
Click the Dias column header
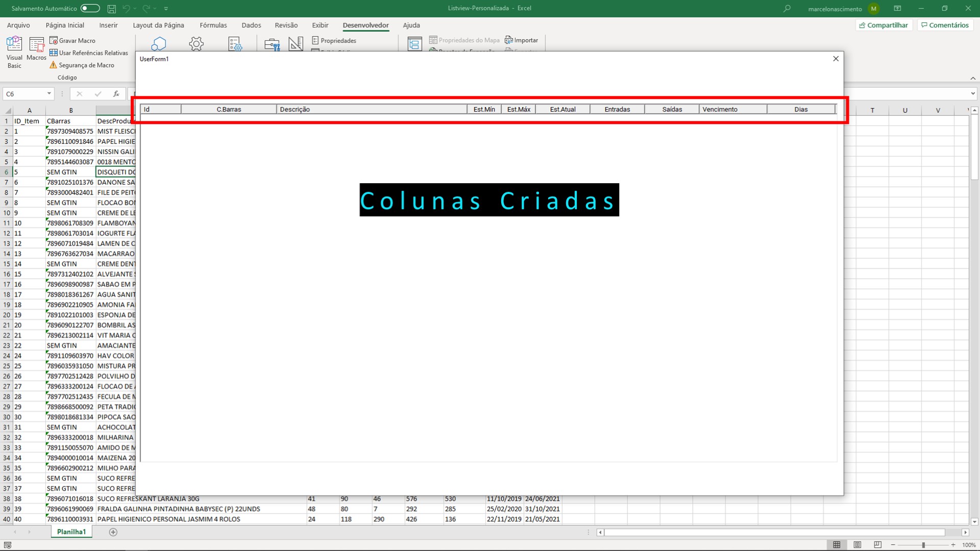click(801, 109)
